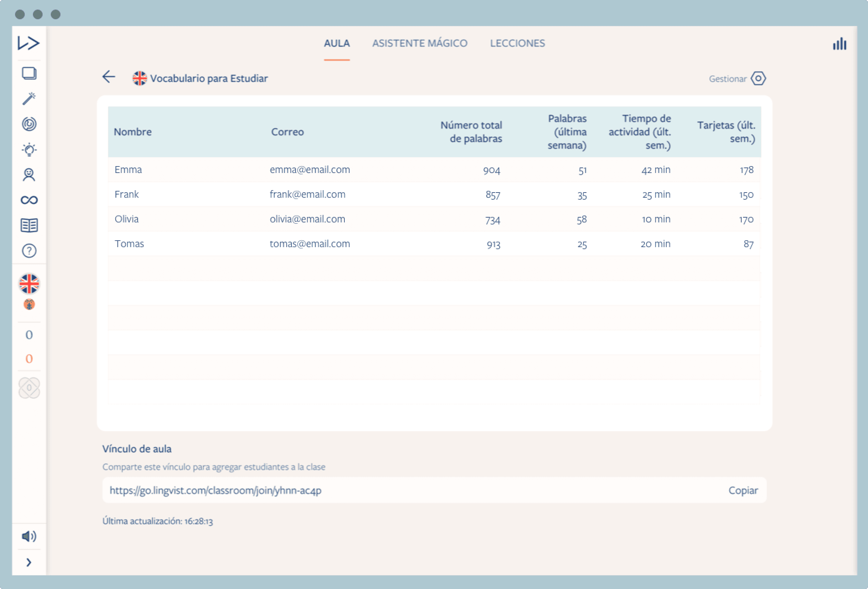
Task: Open the magic wand assistant icon
Action: pyautogui.click(x=29, y=99)
